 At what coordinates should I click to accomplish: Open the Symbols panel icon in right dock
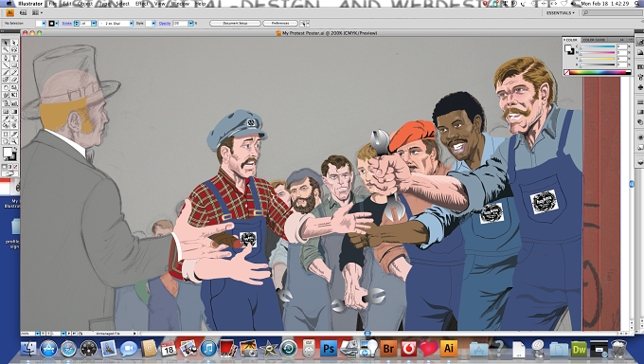640,87
